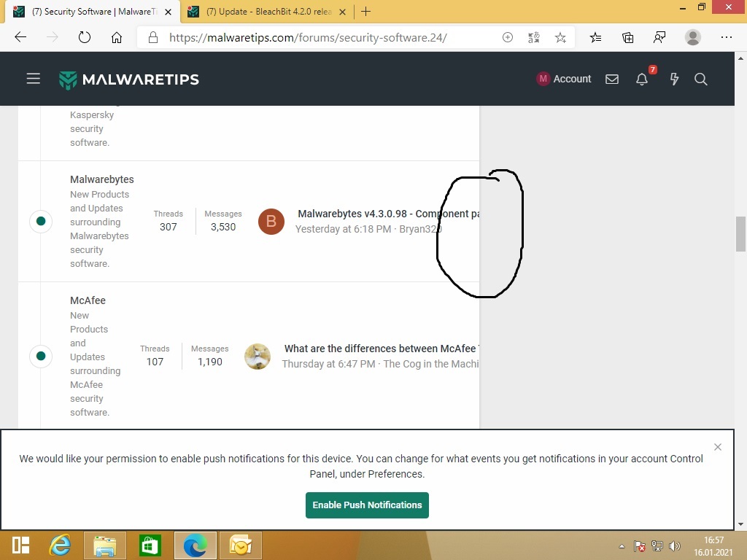Open the volume control tray icon
This screenshot has width=747, height=560.
click(x=675, y=546)
